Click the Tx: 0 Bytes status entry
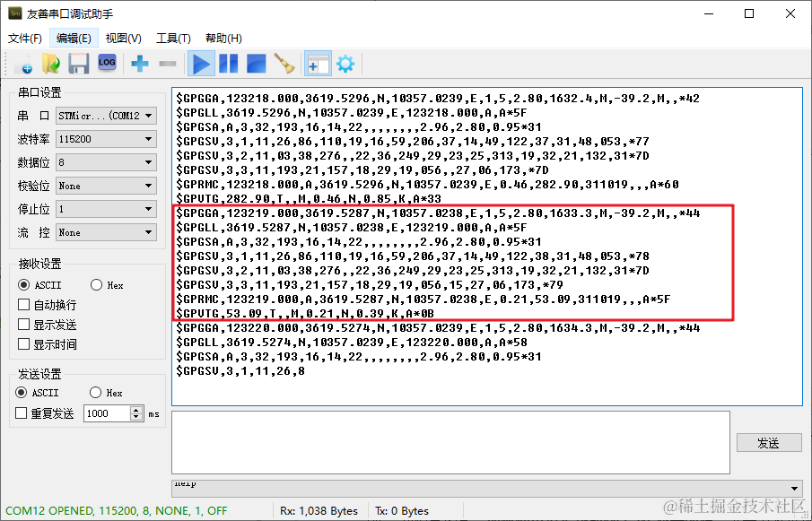Screen dimensions: 812x521 coord(402,510)
